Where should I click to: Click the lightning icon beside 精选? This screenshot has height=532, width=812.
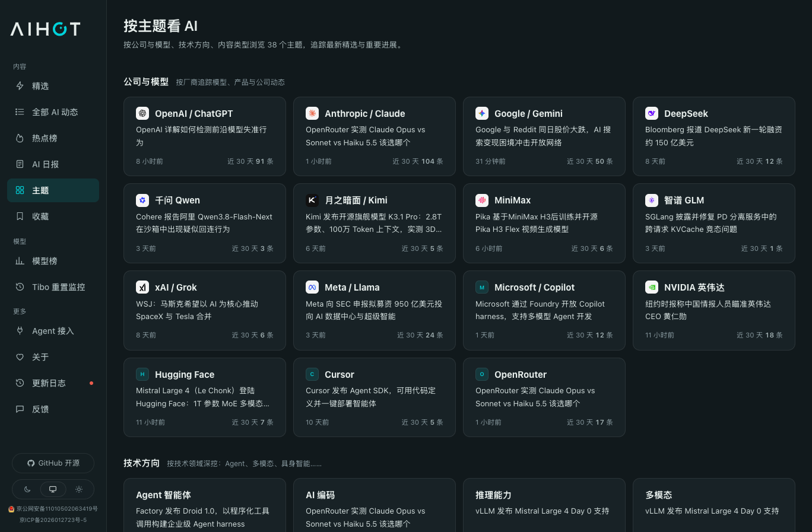tap(20, 86)
